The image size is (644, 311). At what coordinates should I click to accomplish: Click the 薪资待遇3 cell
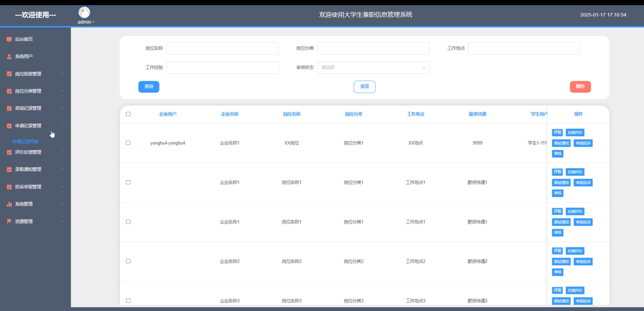pyautogui.click(x=477, y=300)
